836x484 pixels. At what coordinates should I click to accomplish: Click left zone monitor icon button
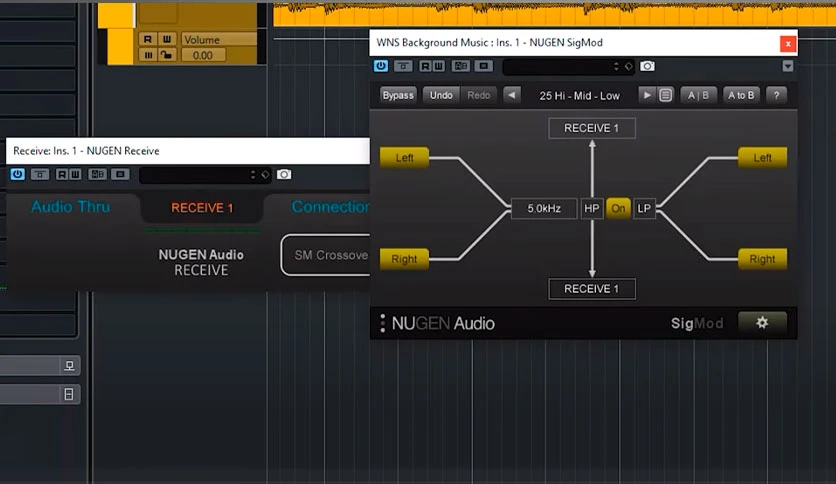point(69,366)
